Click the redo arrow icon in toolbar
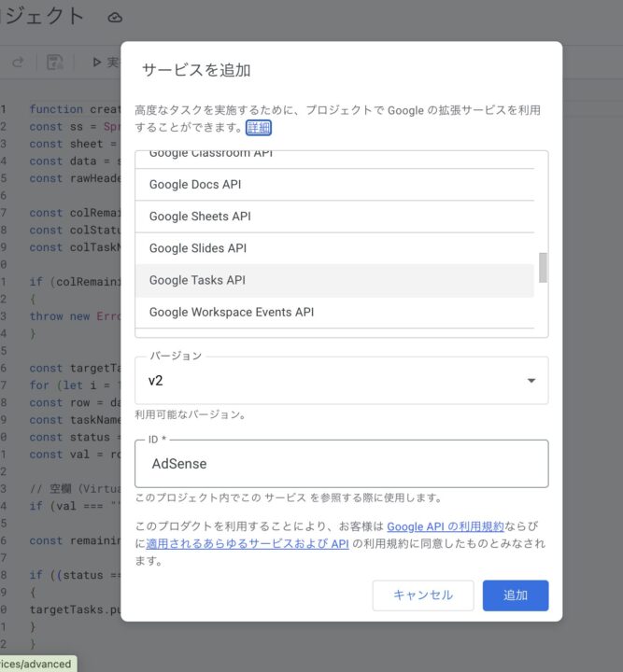This screenshot has height=672, width=623. click(18, 63)
